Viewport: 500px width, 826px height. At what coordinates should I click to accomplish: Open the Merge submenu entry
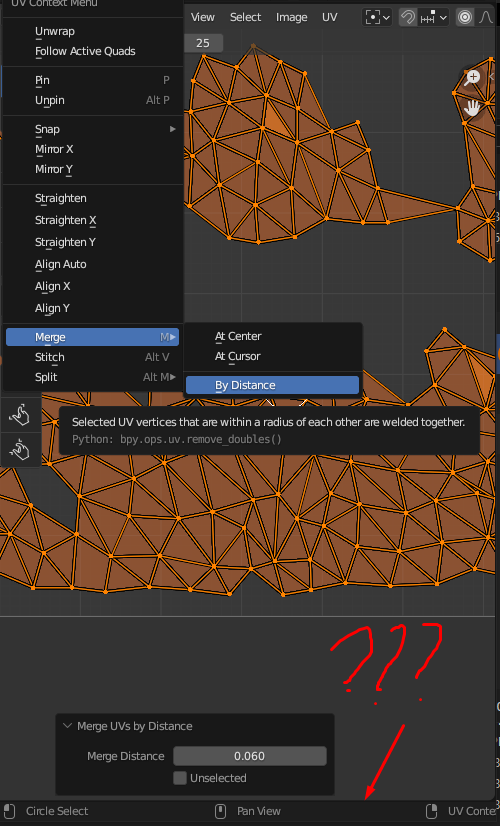92,337
